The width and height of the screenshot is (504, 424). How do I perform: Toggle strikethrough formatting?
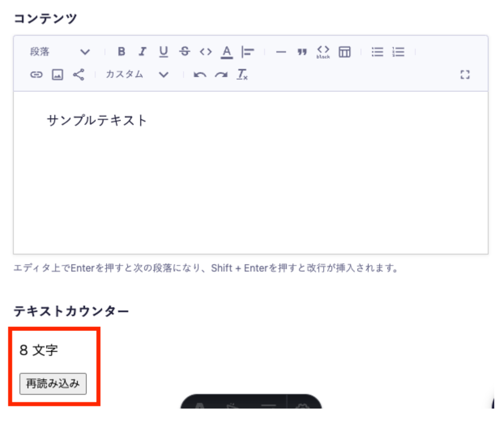185,52
